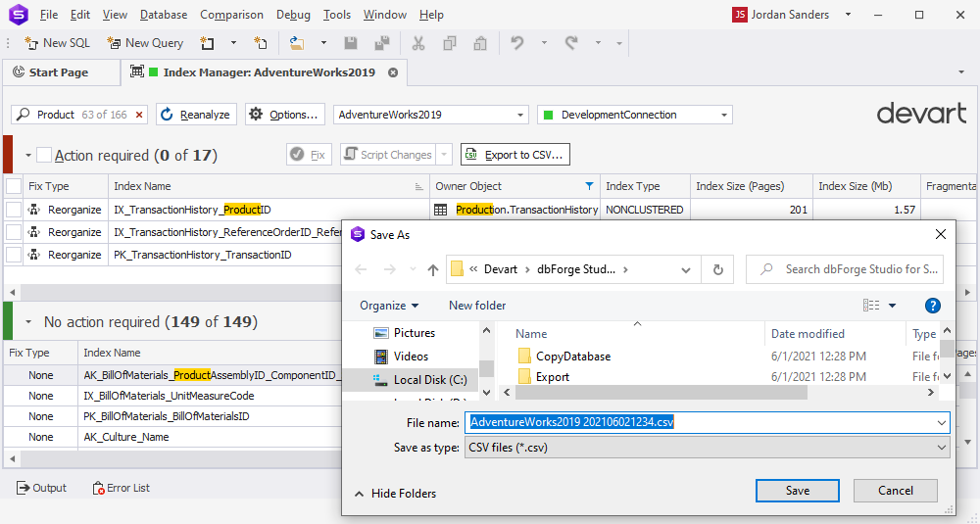The height and width of the screenshot is (524, 980).
Task: Go up one folder in Save As dialog
Action: click(x=433, y=269)
